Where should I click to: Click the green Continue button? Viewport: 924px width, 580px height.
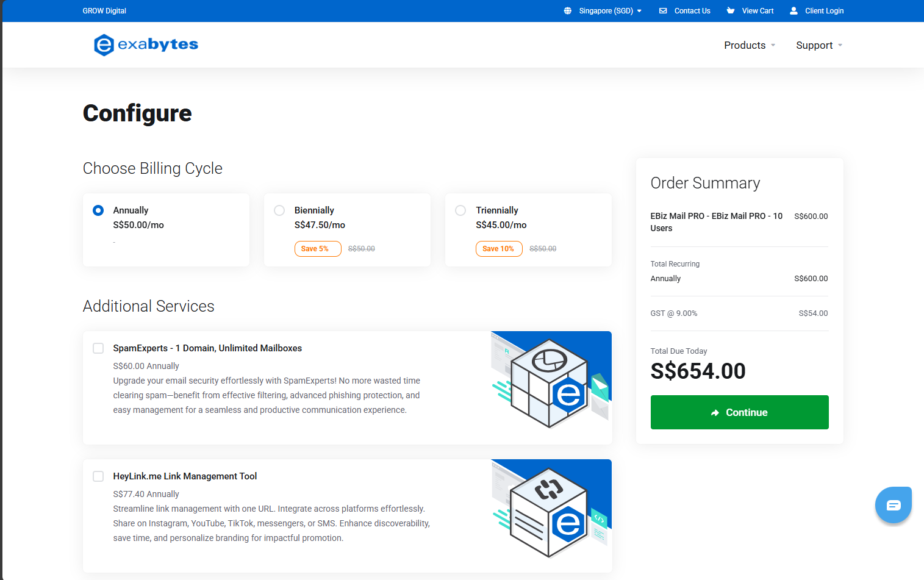click(x=739, y=412)
